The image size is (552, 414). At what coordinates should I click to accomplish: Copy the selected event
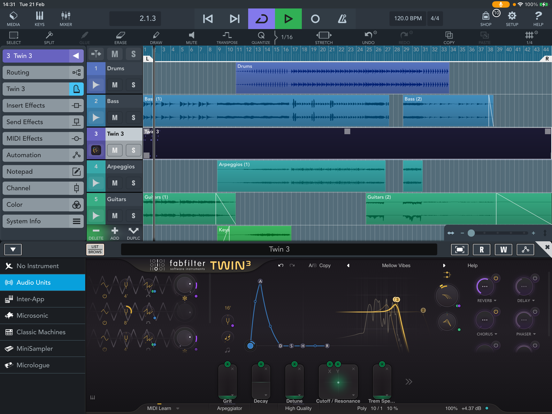pos(449,37)
